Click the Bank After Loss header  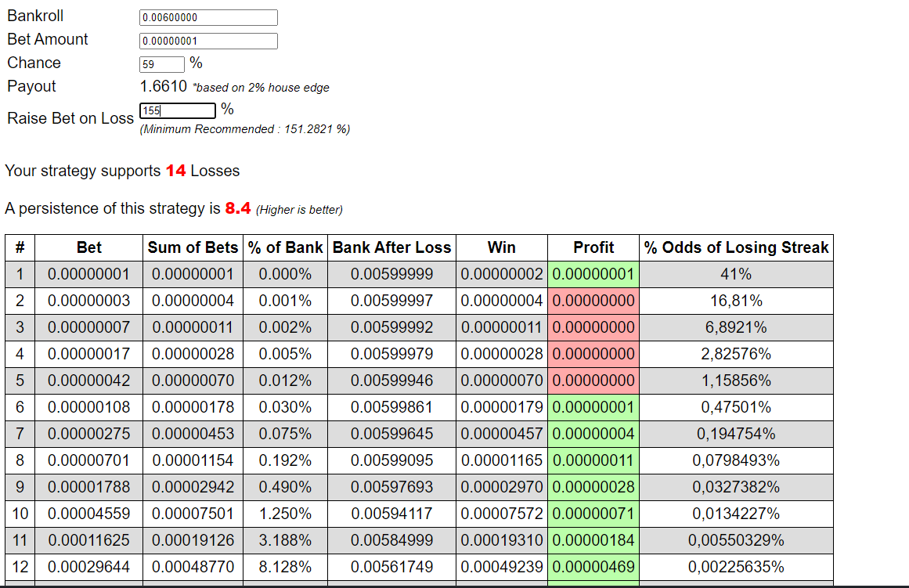392,247
